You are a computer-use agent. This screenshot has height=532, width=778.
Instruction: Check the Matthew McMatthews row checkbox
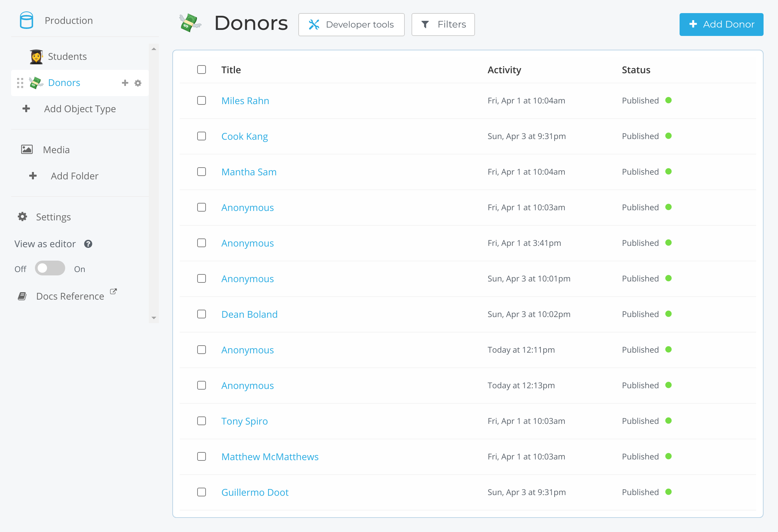(202, 456)
